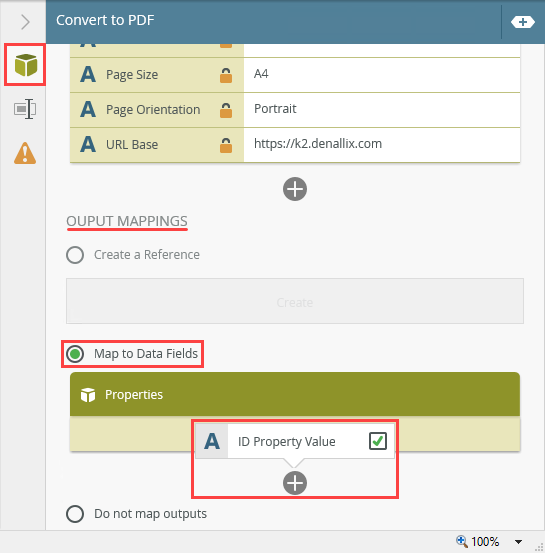Click the ID Property Value label
545x553 pixels.
pyautogui.click(x=286, y=442)
